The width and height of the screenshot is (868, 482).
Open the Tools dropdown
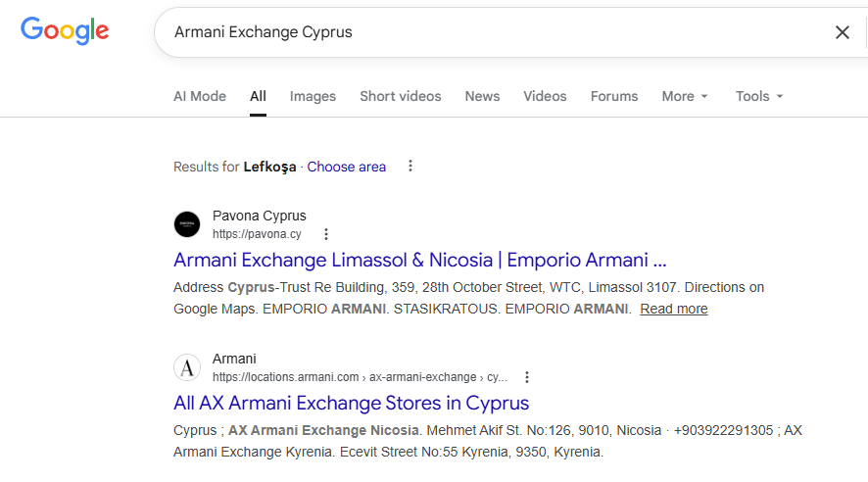pyautogui.click(x=759, y=96)
